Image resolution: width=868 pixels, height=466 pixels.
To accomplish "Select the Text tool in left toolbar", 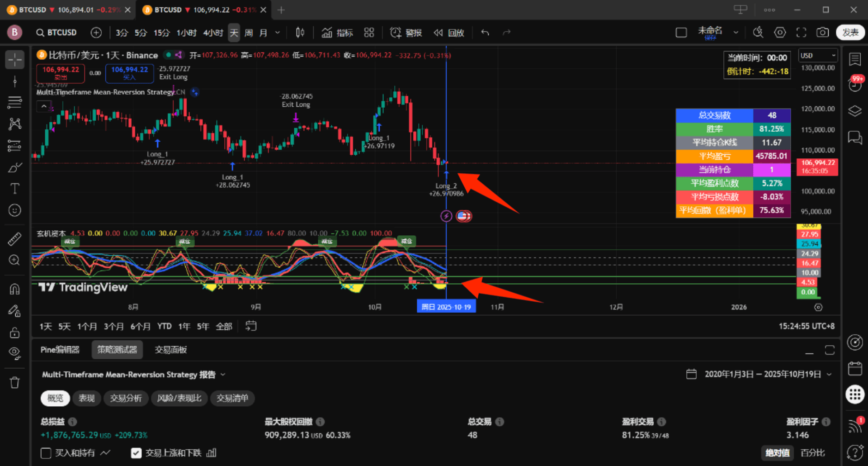I will click(14, 189).
